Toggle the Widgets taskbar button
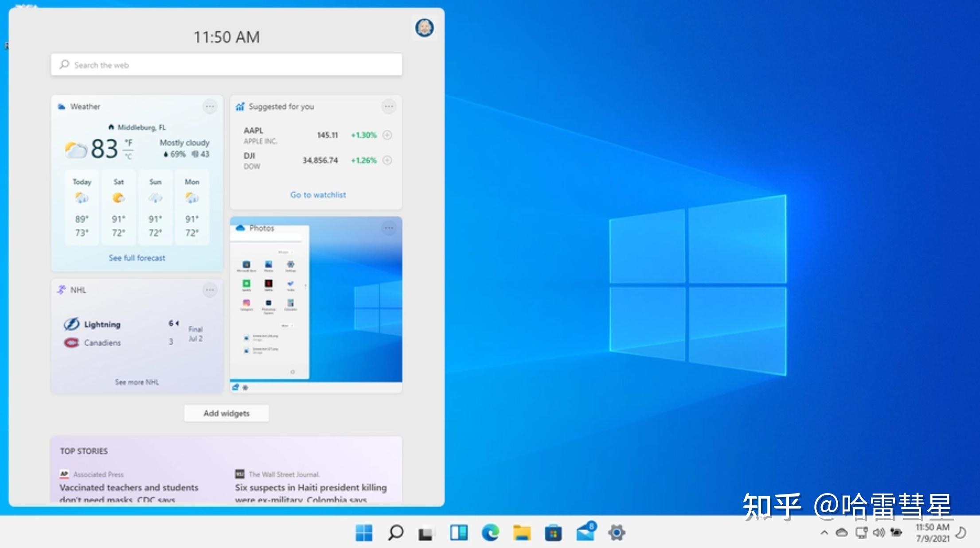Screen dimensions: 980x548 [x=459, y=532]
